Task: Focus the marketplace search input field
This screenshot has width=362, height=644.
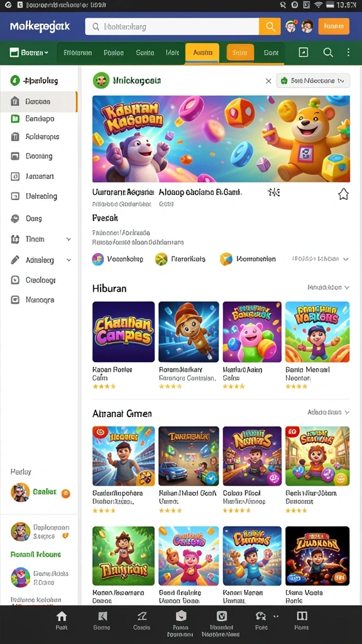Action: (x=172, y=26)
